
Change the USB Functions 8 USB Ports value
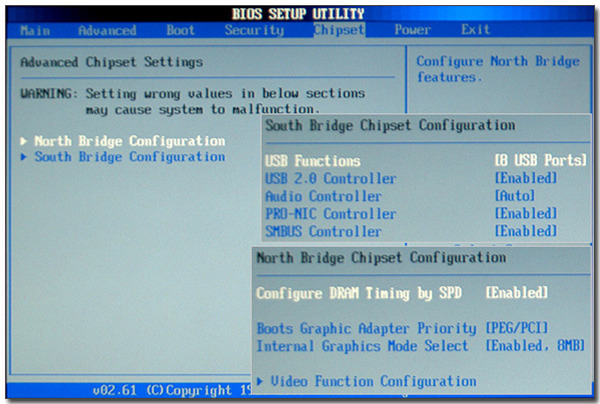[x=540, y=160]
